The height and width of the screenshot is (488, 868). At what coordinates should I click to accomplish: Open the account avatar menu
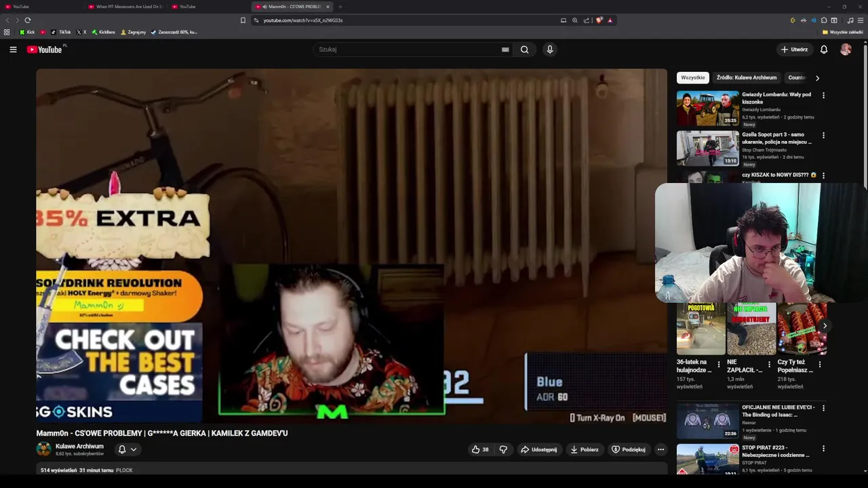846,49
